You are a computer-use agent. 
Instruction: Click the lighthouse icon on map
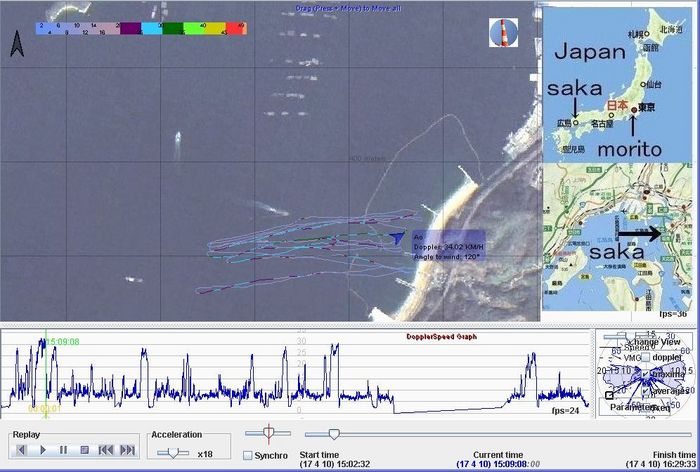click(504, 33)
